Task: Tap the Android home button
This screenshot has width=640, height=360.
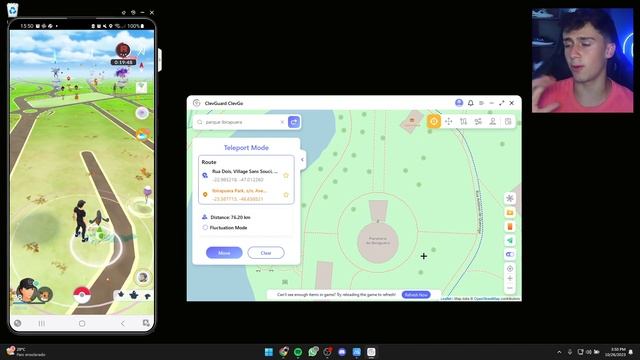Action: [x=82, y=323]
